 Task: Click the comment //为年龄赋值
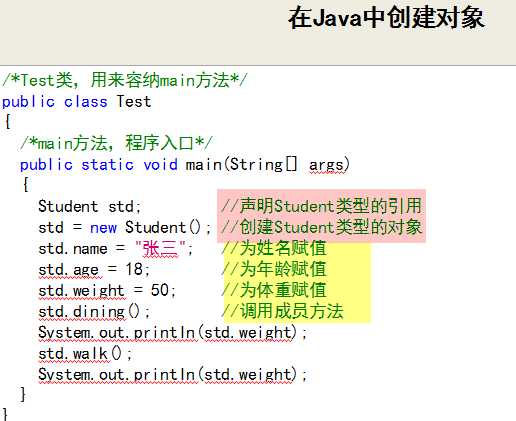(274, 269)
